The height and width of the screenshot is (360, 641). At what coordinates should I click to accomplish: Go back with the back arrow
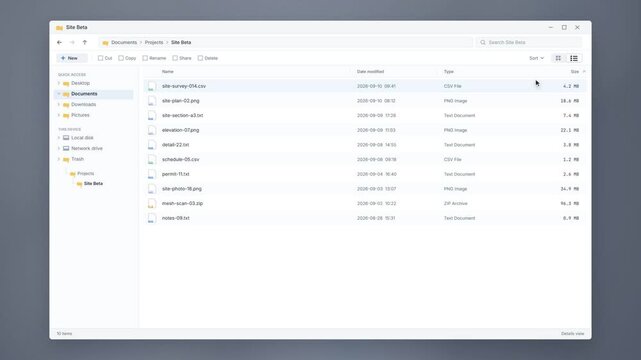click(59, 42)
